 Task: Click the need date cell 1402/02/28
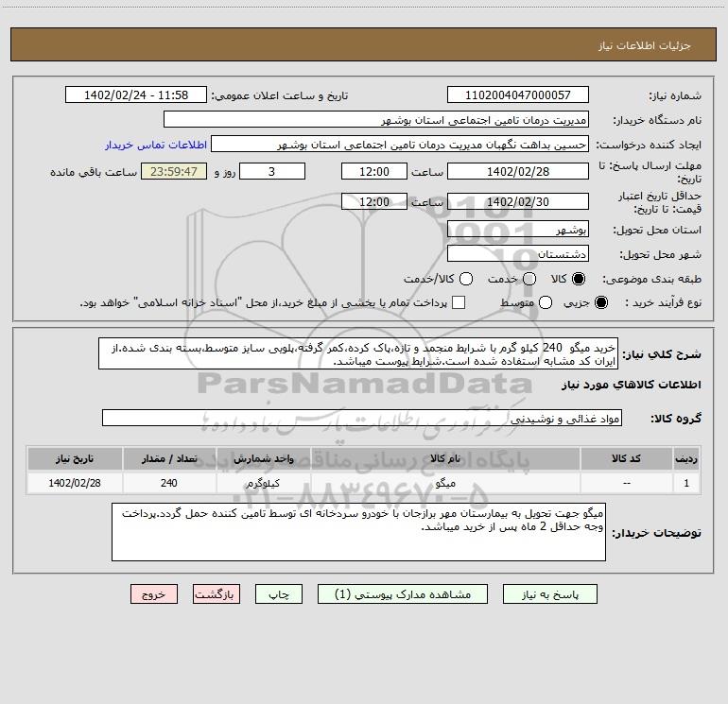pyautogui.click(x=75, y=483)
